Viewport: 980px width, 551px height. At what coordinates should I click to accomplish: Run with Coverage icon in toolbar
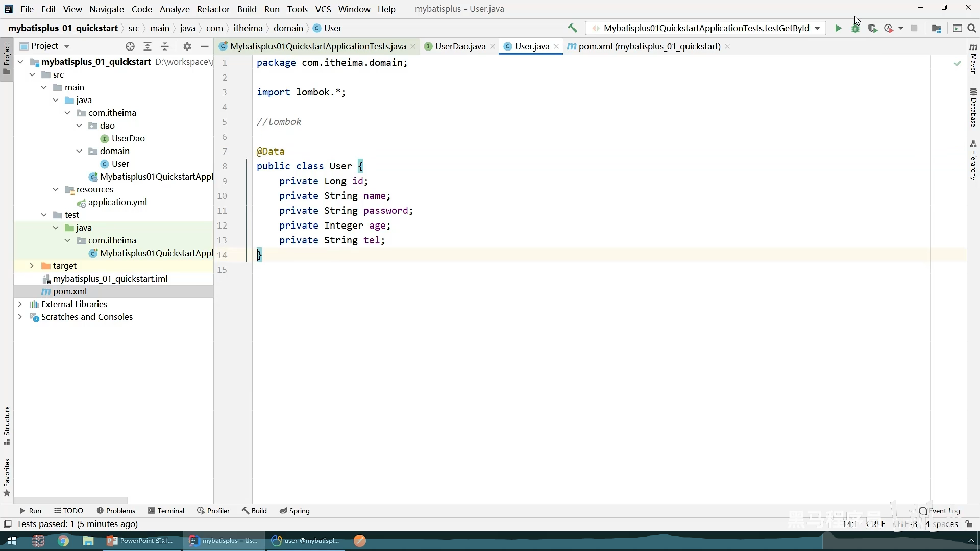[872, 29]
